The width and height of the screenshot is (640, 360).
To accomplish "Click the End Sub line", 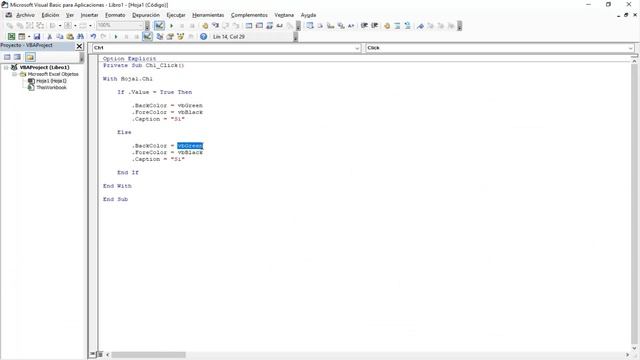I will click(116, 199).
